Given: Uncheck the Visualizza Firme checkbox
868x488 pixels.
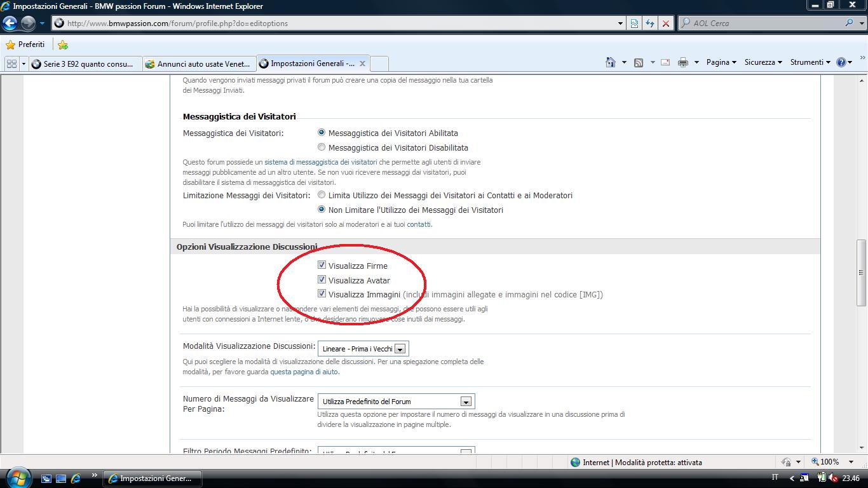Looking at the screenshot, I should click(x=322, y=265).
